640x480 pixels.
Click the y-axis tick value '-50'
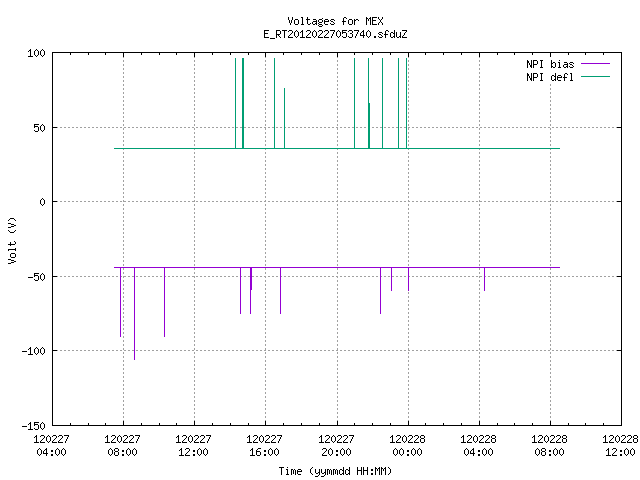point(36,277)
